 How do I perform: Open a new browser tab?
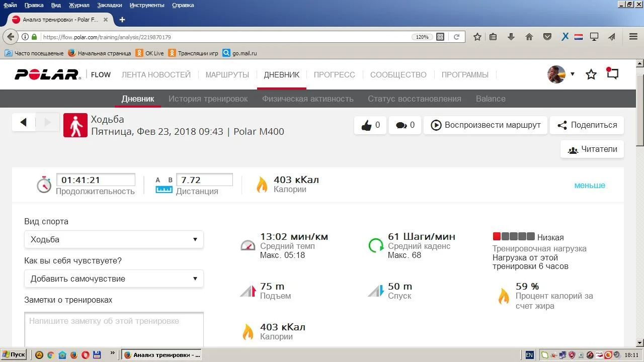click(x=122, y=20)
